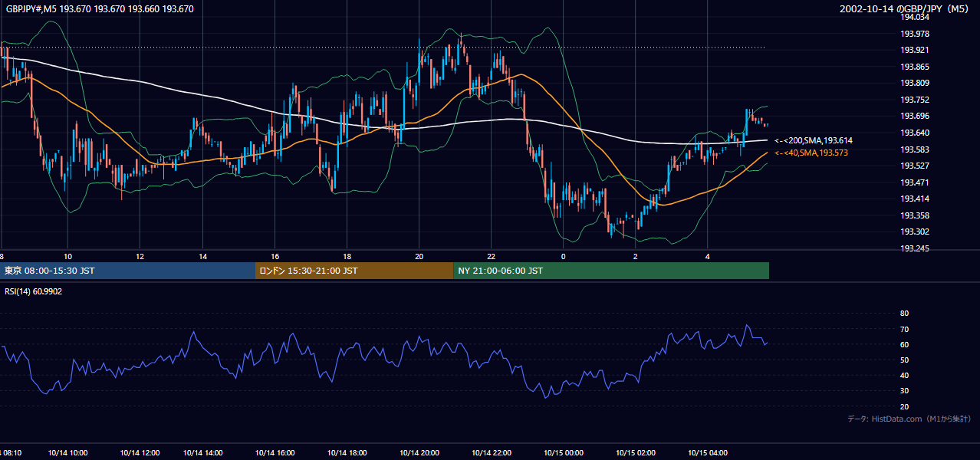Click bottom date label 10/15 02:00
This screenshot has width=980, height=460.
point(636,453)
